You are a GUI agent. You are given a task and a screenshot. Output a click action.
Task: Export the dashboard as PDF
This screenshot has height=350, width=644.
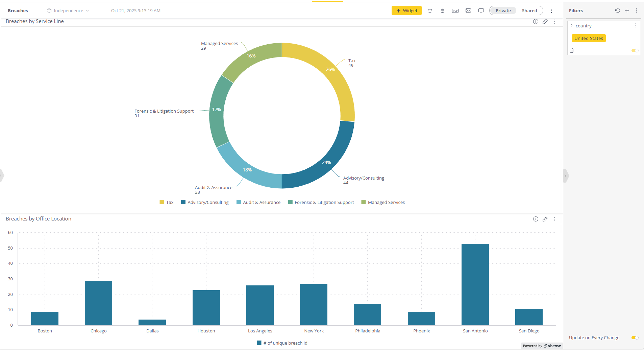[x=455, y=10]
